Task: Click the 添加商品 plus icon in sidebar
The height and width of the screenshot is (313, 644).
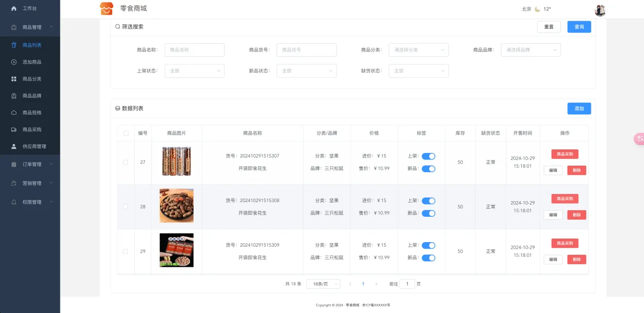Action: pos(14,62)
